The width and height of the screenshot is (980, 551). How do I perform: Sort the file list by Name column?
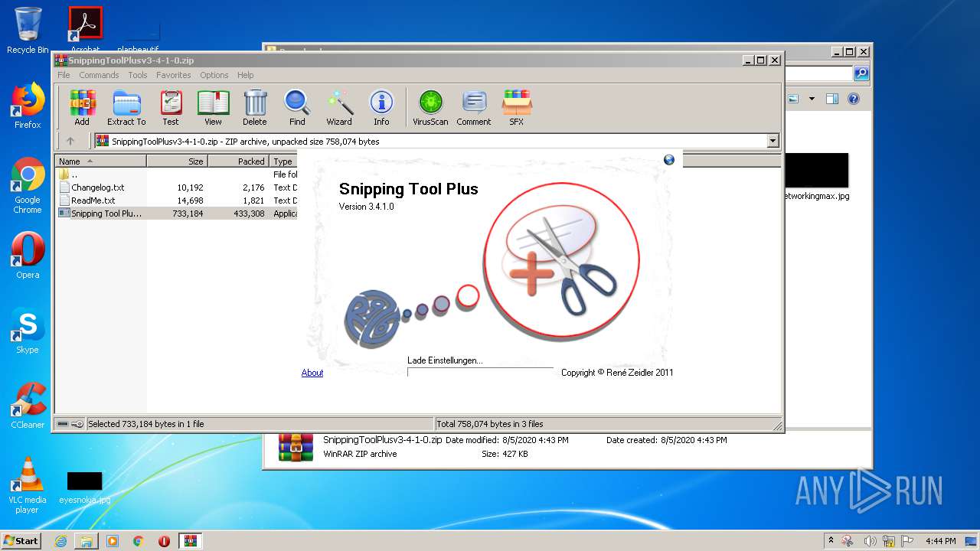[x=101, y=161]
